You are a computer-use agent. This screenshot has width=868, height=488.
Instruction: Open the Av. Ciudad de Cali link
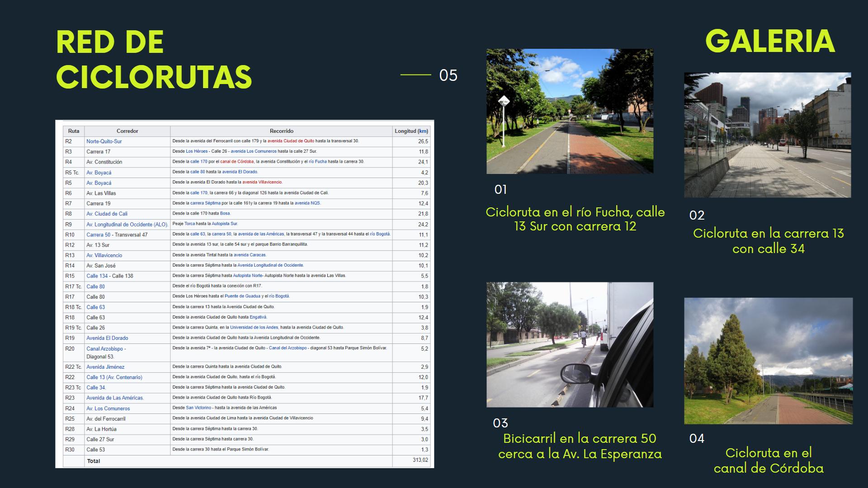[x=107, y=214]
